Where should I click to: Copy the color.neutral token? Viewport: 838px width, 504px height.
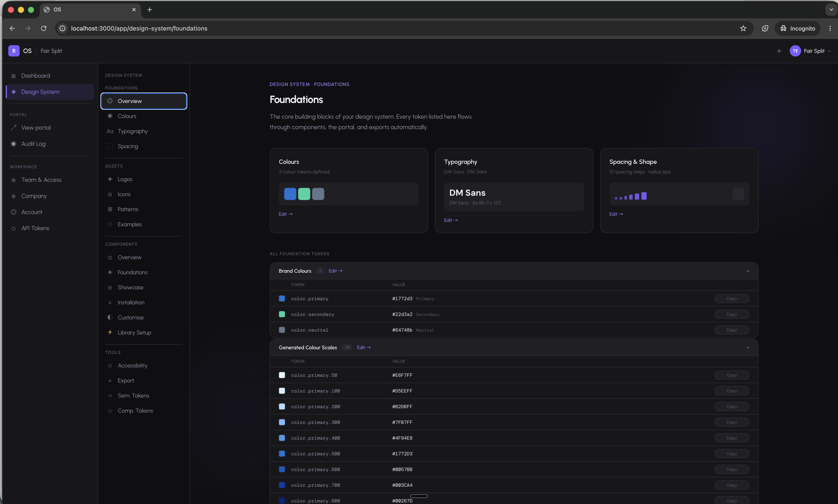coord(732,330)
